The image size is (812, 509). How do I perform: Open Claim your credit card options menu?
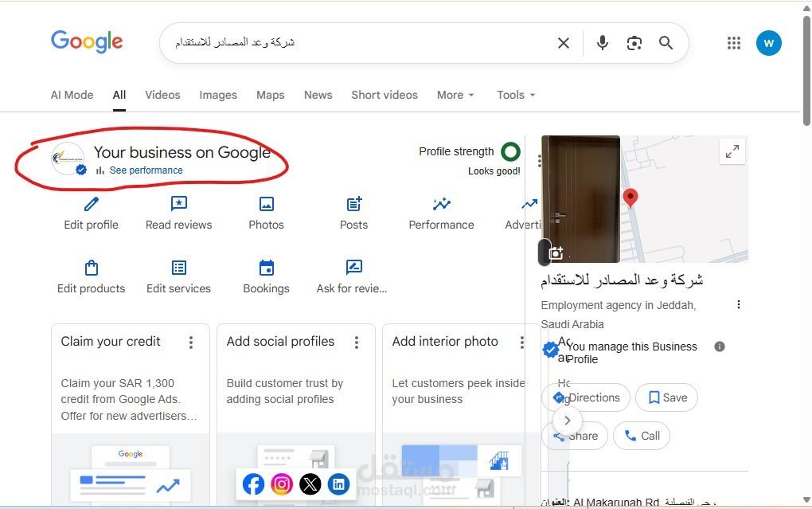[x=191, y=342]
